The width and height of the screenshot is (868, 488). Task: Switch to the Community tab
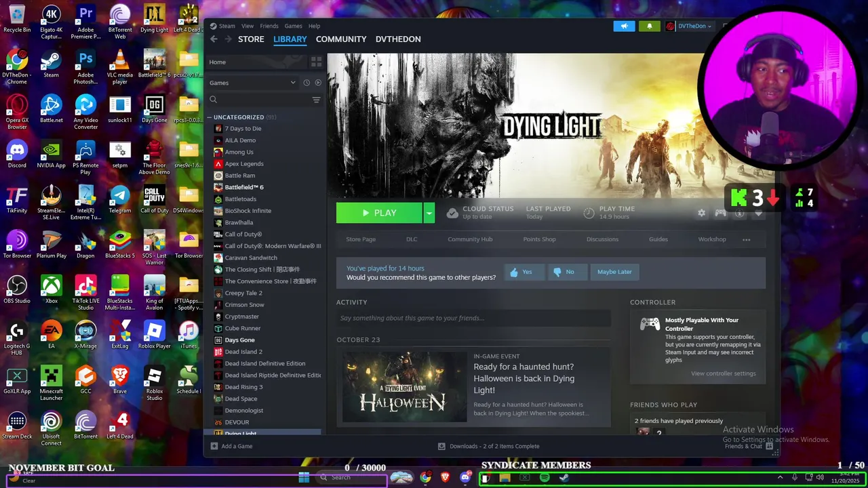[x=341, y=39]
